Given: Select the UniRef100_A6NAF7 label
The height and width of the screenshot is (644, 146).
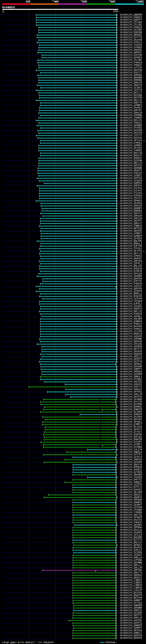Looking at the screenshot, I should click(x=131, y=600).
